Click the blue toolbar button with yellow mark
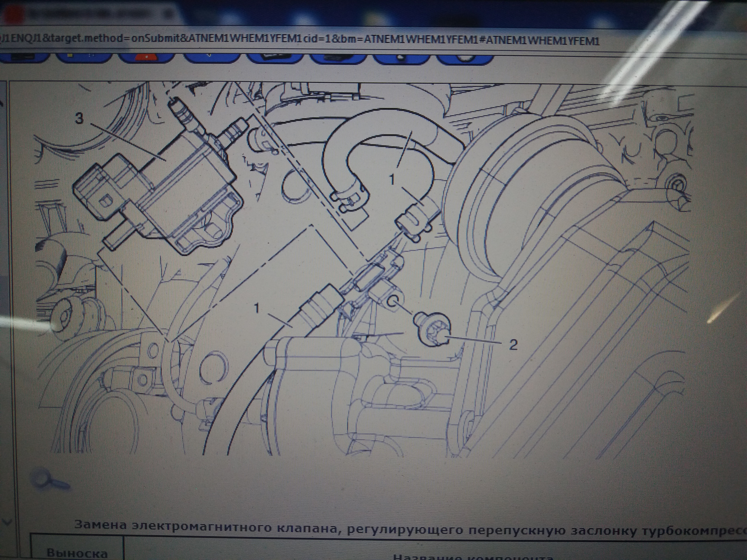 [84, 58]
